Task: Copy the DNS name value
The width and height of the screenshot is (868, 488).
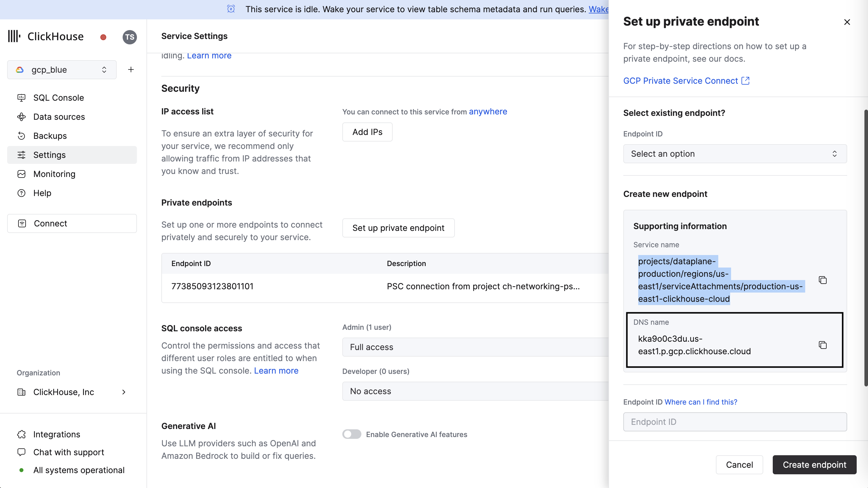Action: click(x=822, y=345)
